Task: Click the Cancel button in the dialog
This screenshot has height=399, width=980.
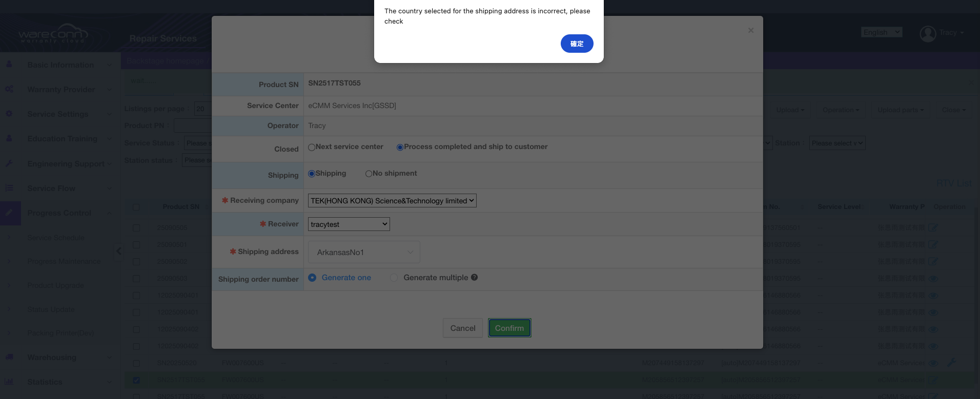Action: pos(462,328)
